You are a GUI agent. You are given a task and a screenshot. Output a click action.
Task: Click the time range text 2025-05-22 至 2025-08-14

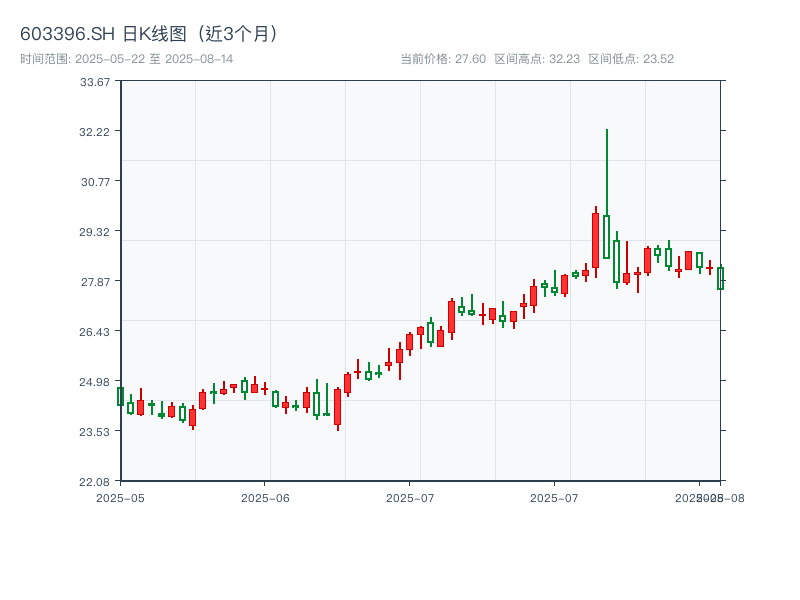(x=126, y=59)
